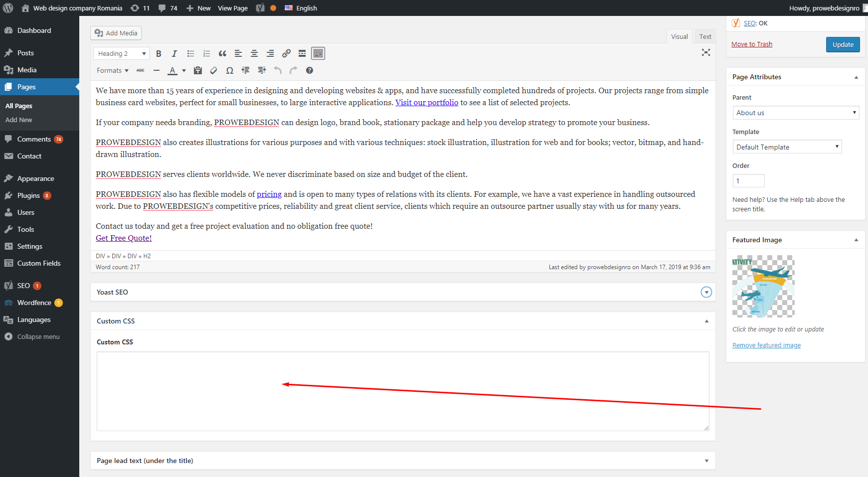Image resolution: width=868 pixels, height=477 pixels.
Task: Open the WordPress logo menu
Action: (x=8, y=8)
